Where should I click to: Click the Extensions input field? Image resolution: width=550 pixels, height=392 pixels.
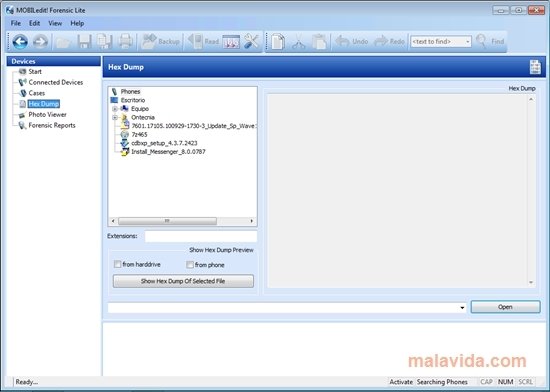point(201,236)
